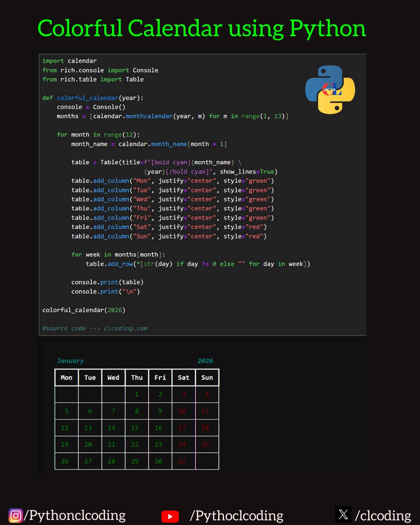The width and height of the screenshot is (420, 525).
Task: Click the Instagram icon at bottom left
Action: click(x=16, y=516)
